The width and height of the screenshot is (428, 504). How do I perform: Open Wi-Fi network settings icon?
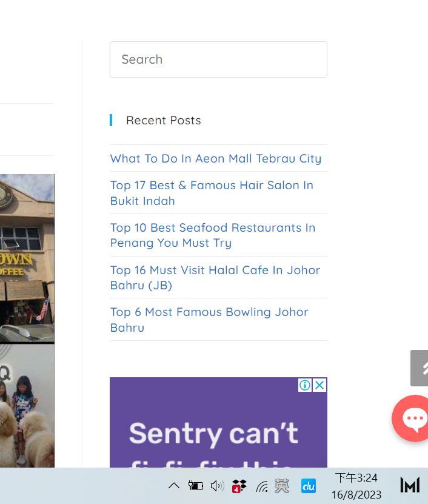click(262, 486)
